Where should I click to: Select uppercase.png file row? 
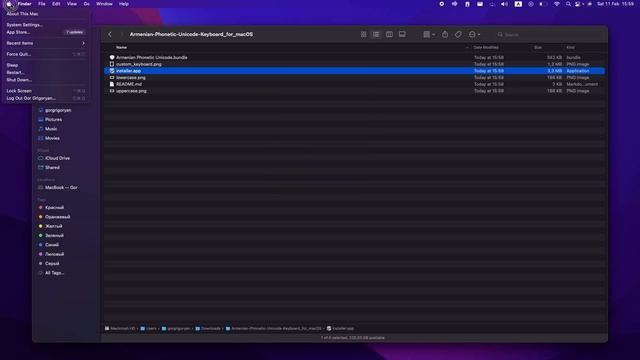pos(354,91)
